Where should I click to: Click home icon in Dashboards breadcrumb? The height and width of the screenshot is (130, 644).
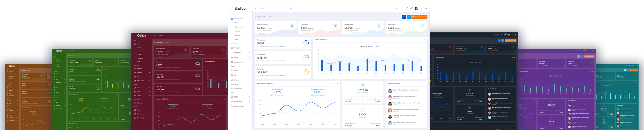pos(256,17)
